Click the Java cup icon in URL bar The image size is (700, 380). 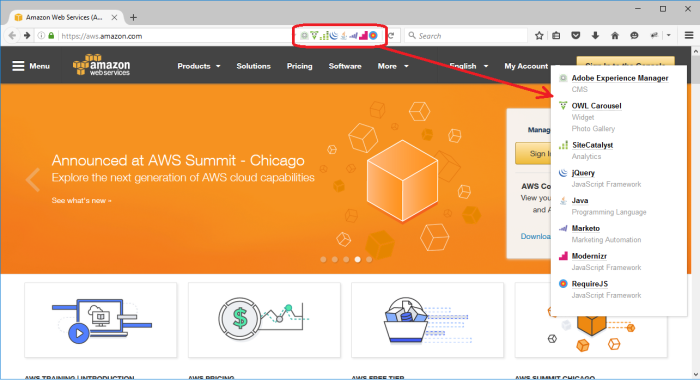click(343, 35)
